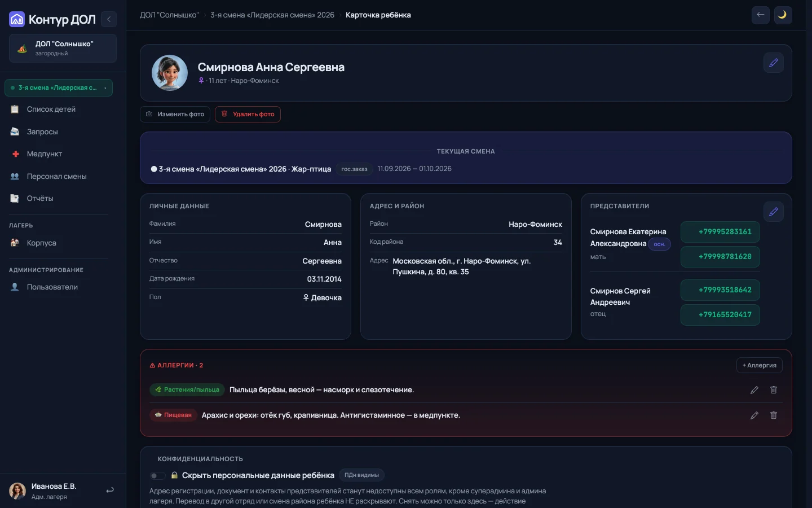812x508 pixels.
Task: Click the Удалить фото button
Action: pyautogui.click(x=248, y=114)
